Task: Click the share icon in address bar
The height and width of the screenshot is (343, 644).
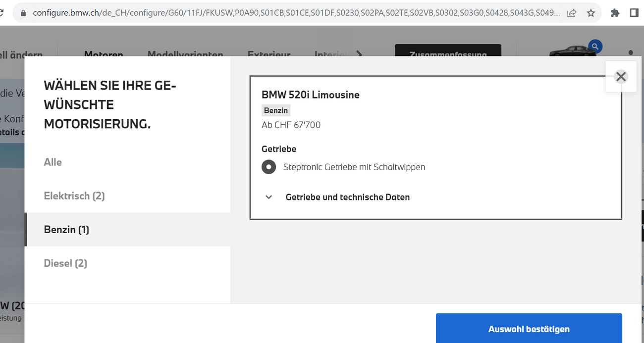Action: [572, 13]
